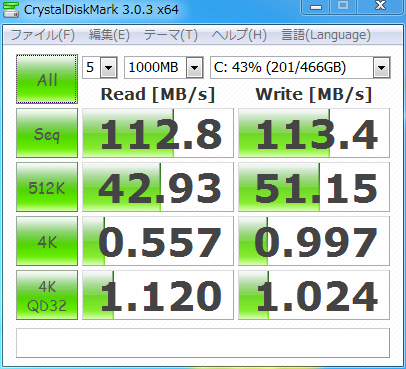Open the ファイル(F) menu
This screenshot has width=406, height=369.
(42, 35)
